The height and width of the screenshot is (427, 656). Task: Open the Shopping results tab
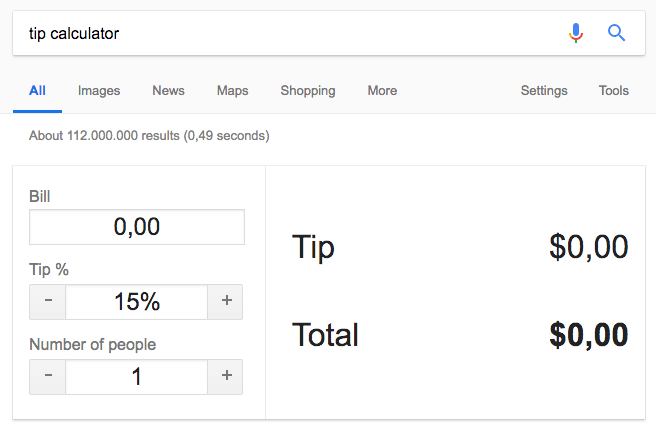click(308, 90)
